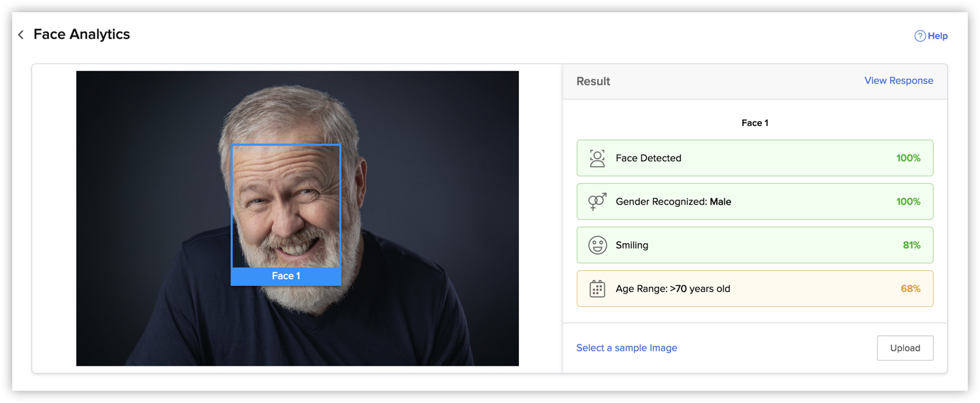The image size is (980, 403).
Task: Click the Age Range calendar icon
Action: click(x=597, y=288)
